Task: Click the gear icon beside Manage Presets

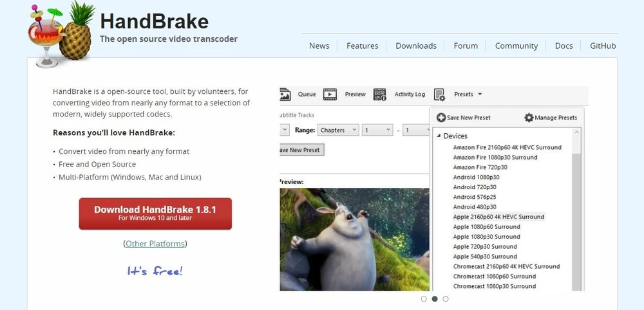Action: [529, 118]
